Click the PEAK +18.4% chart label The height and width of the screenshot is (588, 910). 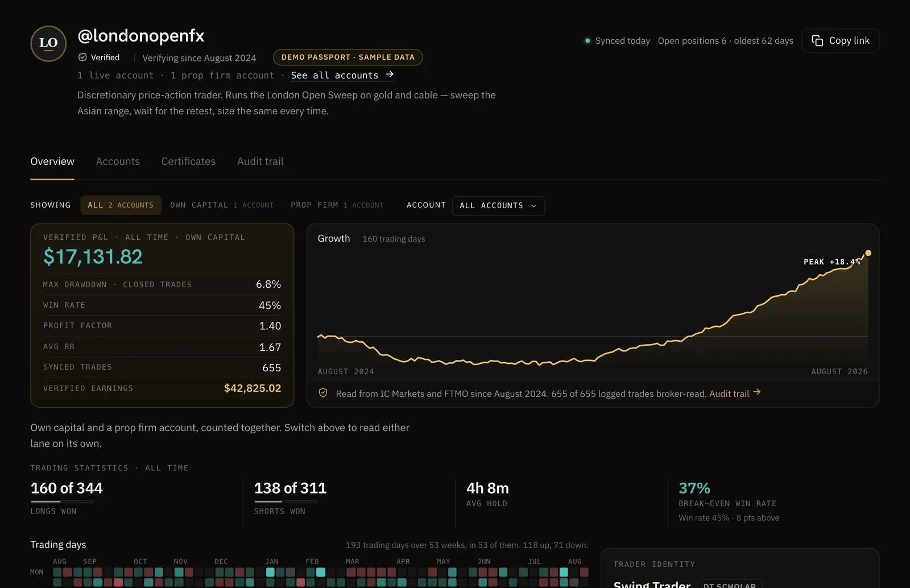click(832, 262)
